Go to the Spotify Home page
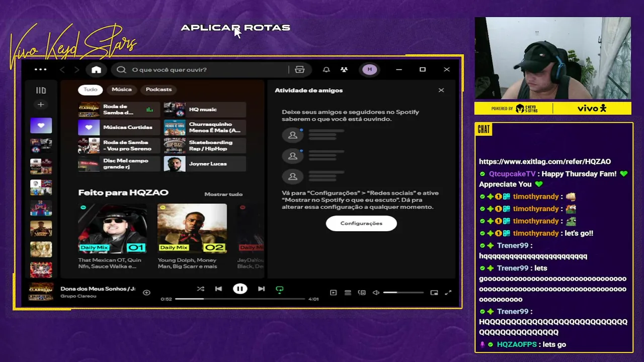The height and width of the screenshot is (362, 644). (x=96, y=69)
